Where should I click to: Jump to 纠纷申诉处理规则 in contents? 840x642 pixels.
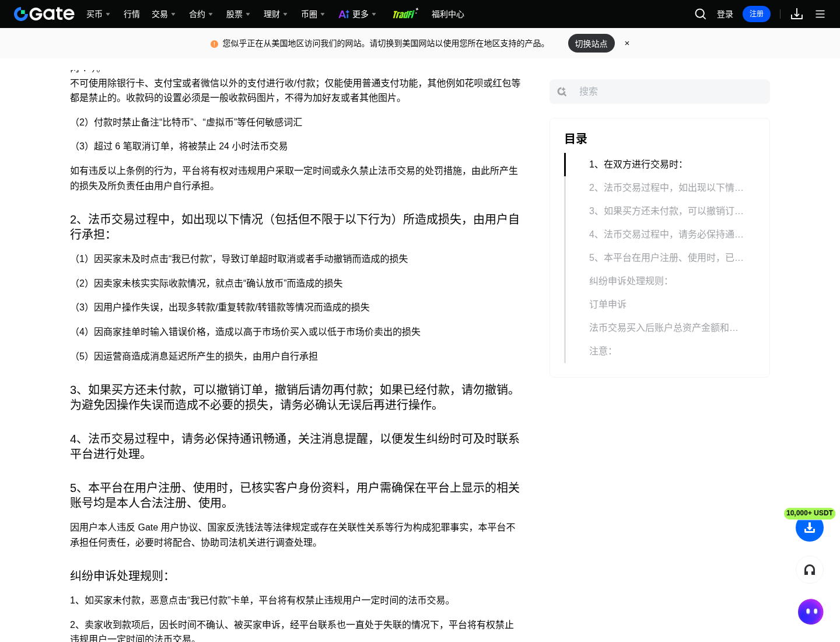pos(629,281)
